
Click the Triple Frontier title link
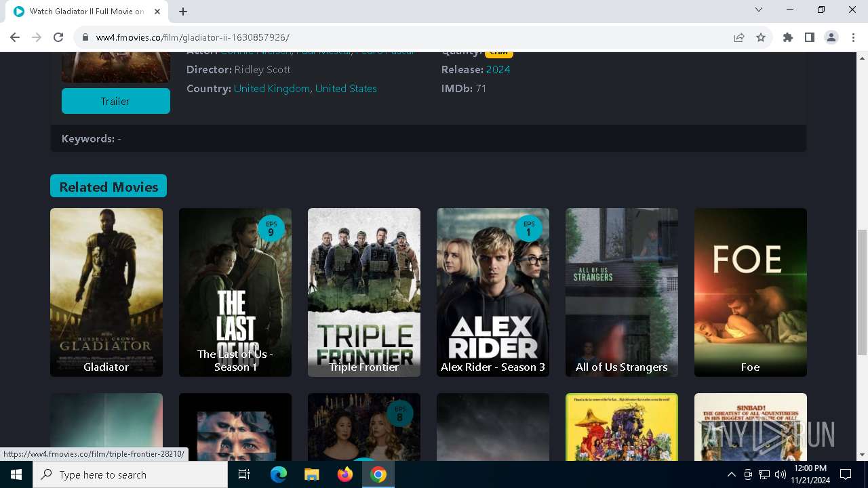(x=364, y=367)
